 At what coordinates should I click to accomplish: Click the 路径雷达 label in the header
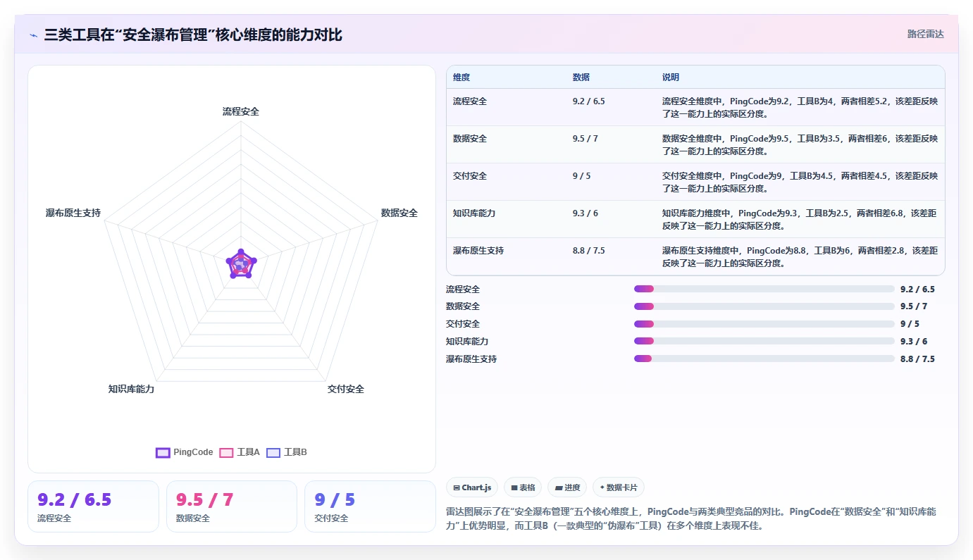(925, 34)
